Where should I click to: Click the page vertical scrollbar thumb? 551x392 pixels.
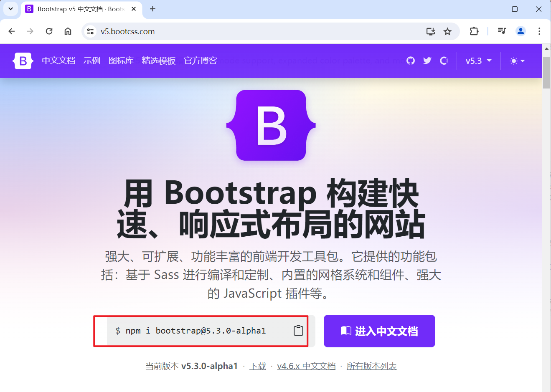tap(546, 72)
